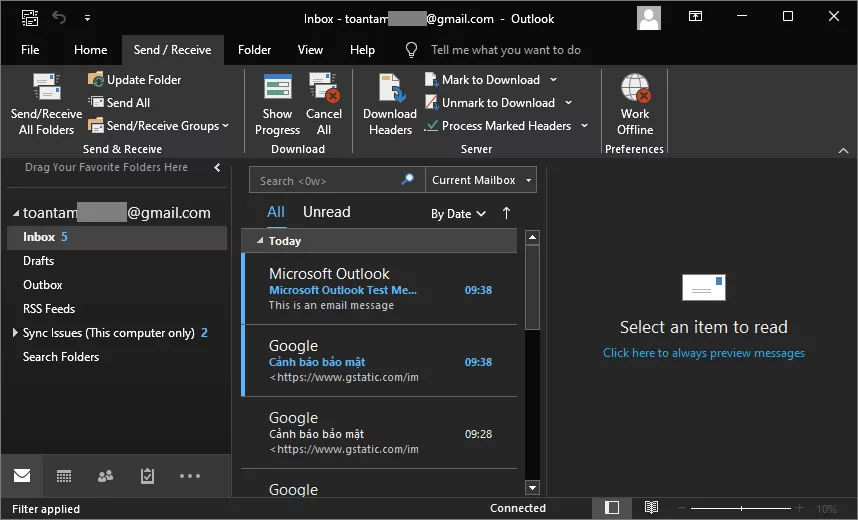Collapse the gmail account tree
858x520 pixels.
pos(16,213)
